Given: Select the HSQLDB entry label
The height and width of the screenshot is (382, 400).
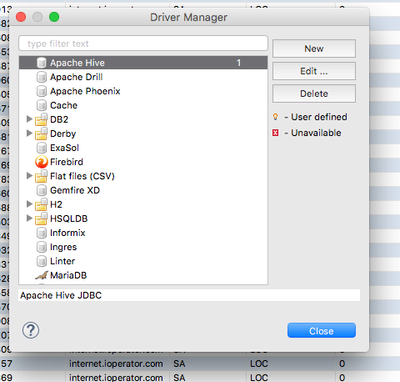Looking at the screenshot, I should (x=69, y=219).
